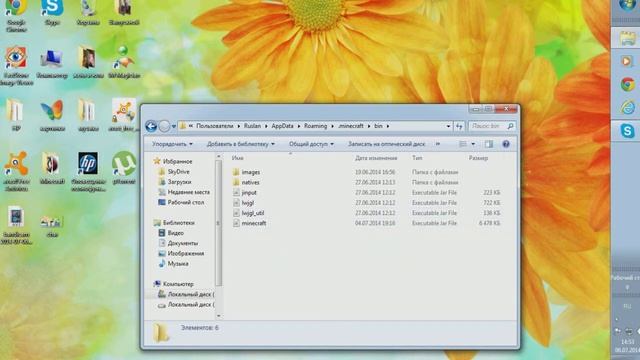Toggle the preview pane icon
The width and height of the screenshot is (640, 360).
pos(489,144)
